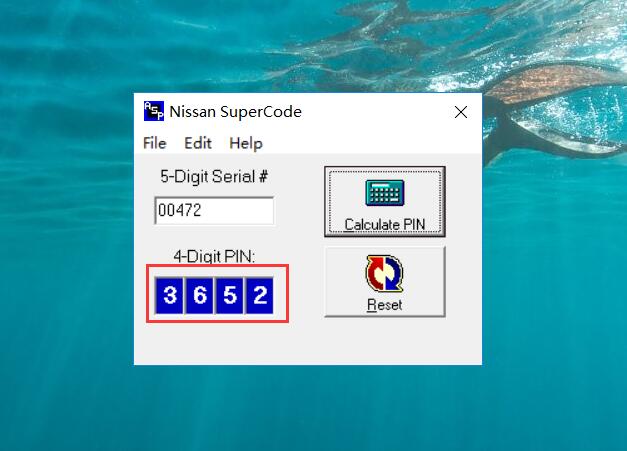
Task: Select the fourth PIN digit box showing 2
Action: click(x=260, y=295)
